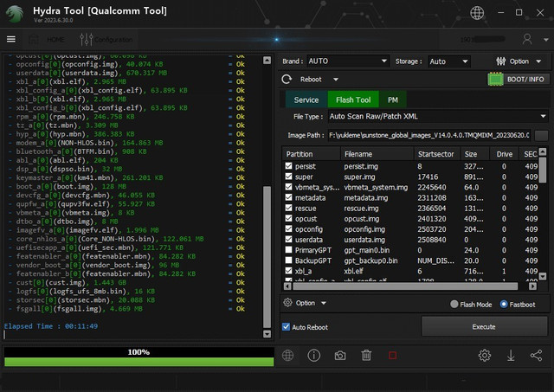The width and height of the screenshot is (554, 392).
Task: Expand the user account dropdown arrow
Action: [x=545, y=40]
